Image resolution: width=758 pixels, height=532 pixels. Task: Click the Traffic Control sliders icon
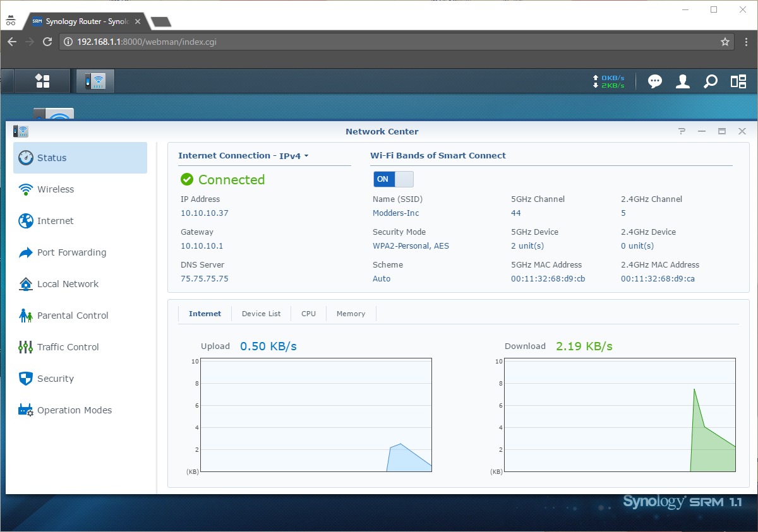point(26,347)
